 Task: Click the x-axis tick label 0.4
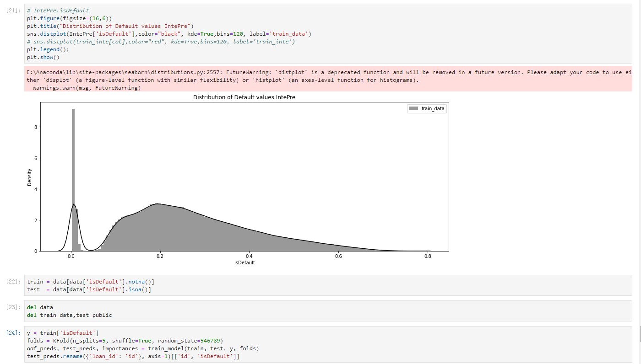249,257
